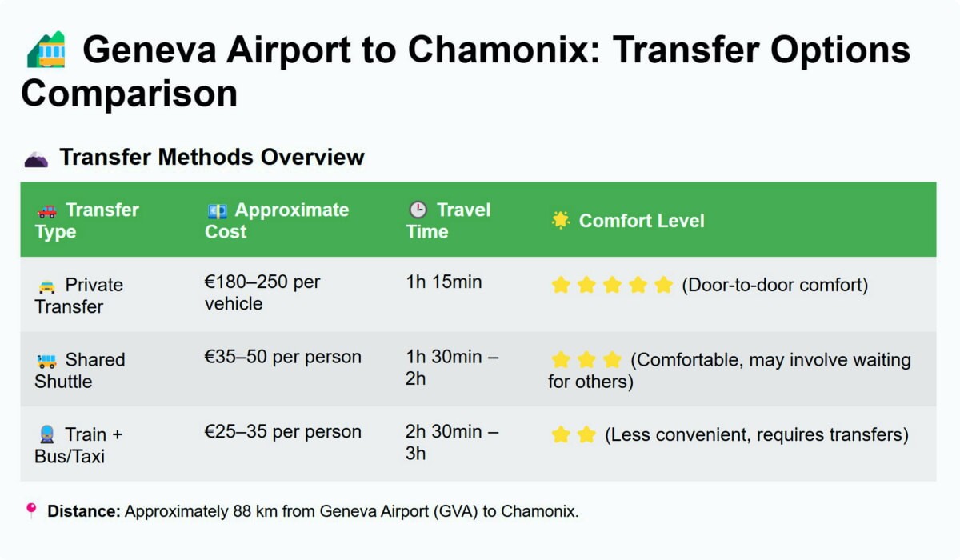Click the second star in Train row rating
Image resolution: width=960 pixels, height=560 pixels.
coord(586,435)
